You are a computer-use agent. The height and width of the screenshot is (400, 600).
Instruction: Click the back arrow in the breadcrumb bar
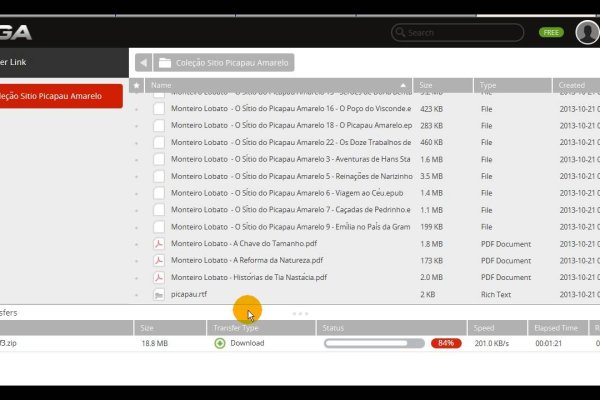pos(142,63)
